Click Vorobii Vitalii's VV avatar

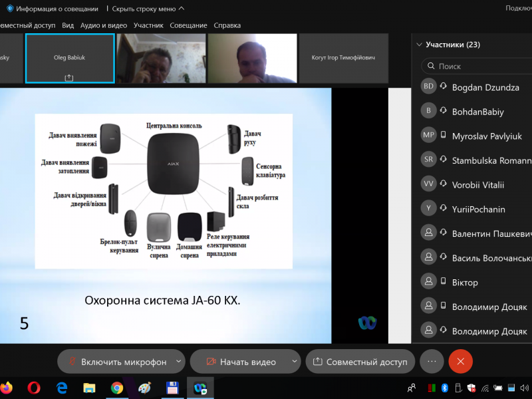[x=429, y=184]
